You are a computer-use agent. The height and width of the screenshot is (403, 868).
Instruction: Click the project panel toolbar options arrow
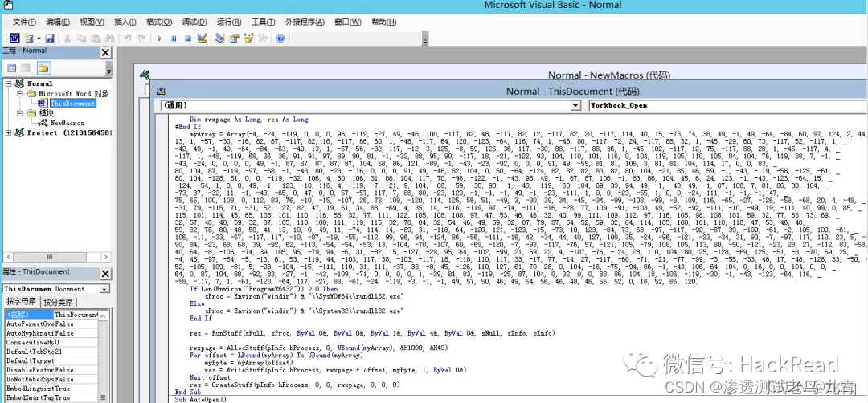point(108,70)
